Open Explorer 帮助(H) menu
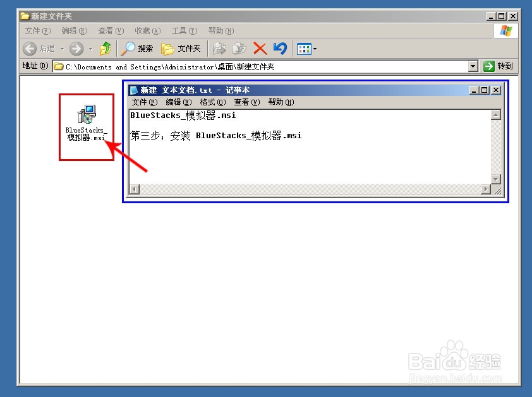This screenshot has height=397, width=532. coord(221,31)
